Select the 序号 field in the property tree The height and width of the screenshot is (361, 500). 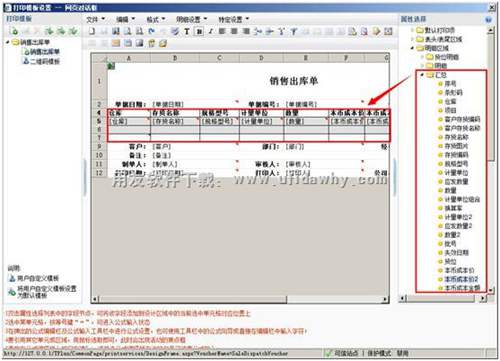point(450,84)
